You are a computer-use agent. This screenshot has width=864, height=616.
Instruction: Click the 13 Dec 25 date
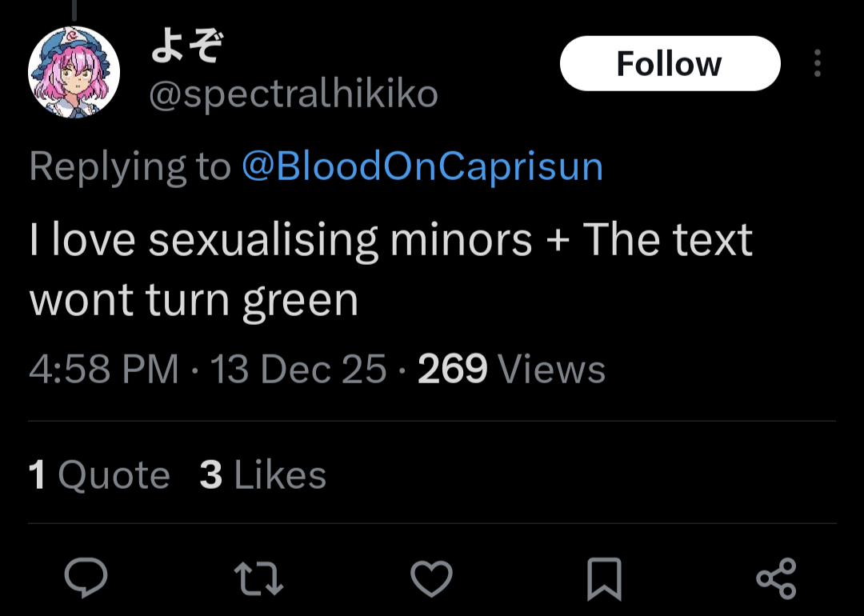(298, 369)
